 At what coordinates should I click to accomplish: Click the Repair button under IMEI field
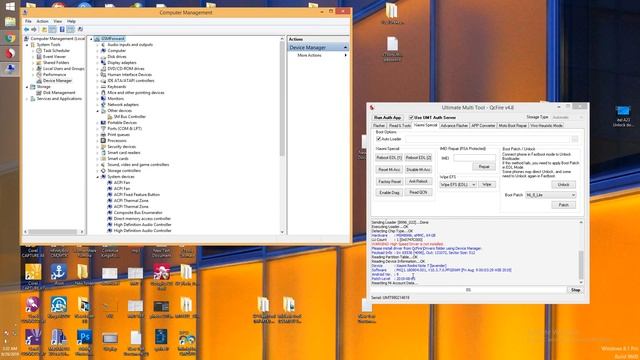click(484, 167)
